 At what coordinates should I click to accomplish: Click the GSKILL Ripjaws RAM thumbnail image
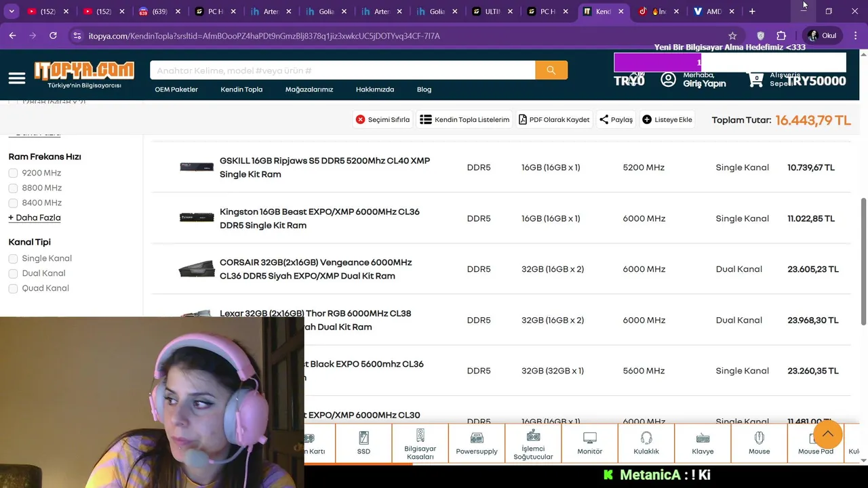pyautogui.click(x=197, y=167)
